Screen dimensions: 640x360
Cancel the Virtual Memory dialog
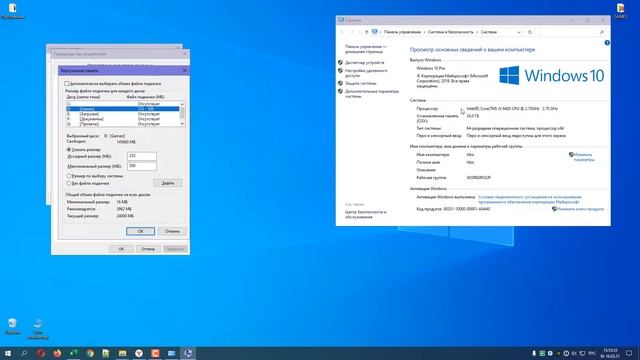coord(172,231)
